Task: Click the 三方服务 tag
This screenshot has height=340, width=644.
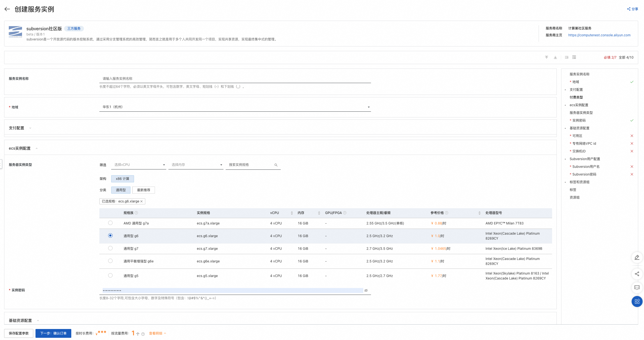Action: (74, 29)
